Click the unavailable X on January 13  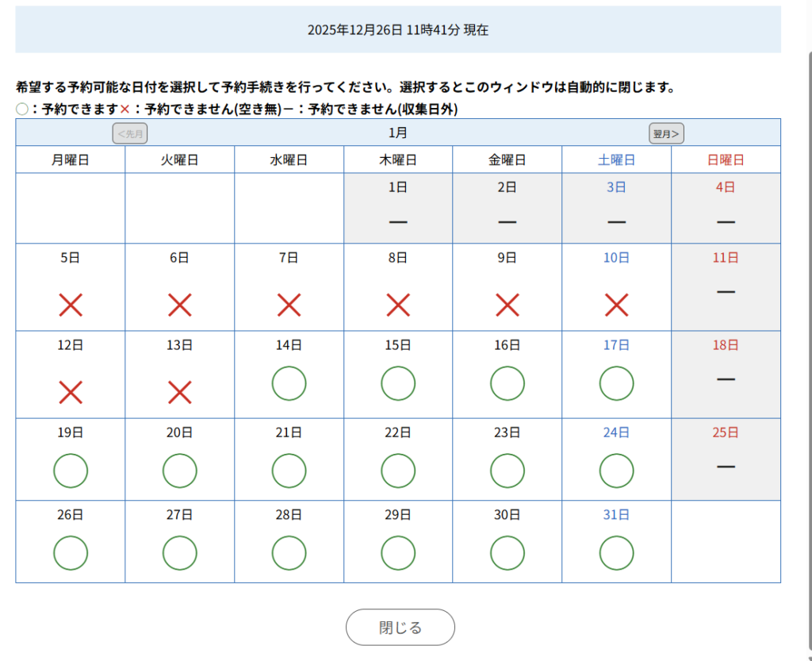180,392
